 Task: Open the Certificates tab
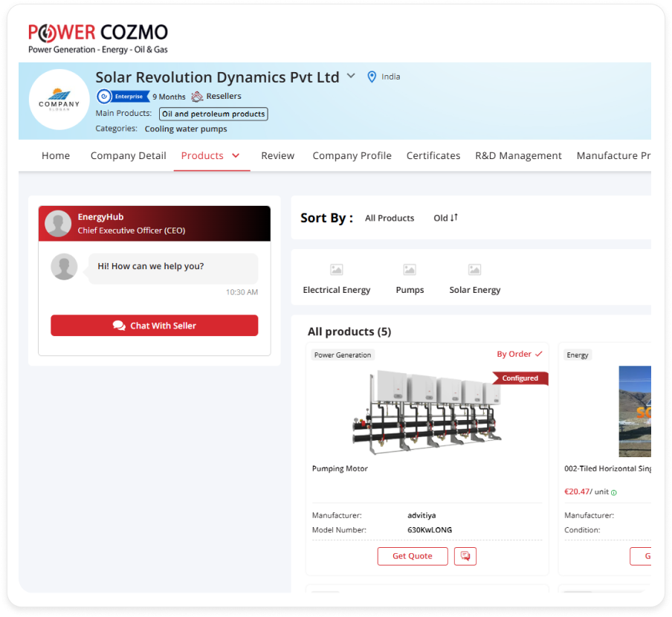433,155
